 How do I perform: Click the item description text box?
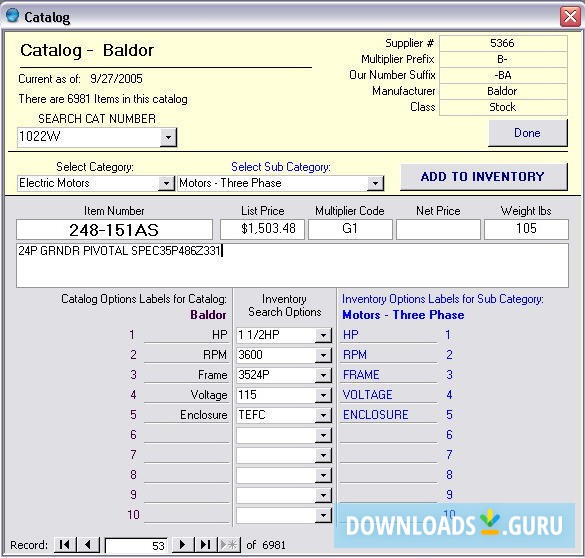click(x=292, y=265)
